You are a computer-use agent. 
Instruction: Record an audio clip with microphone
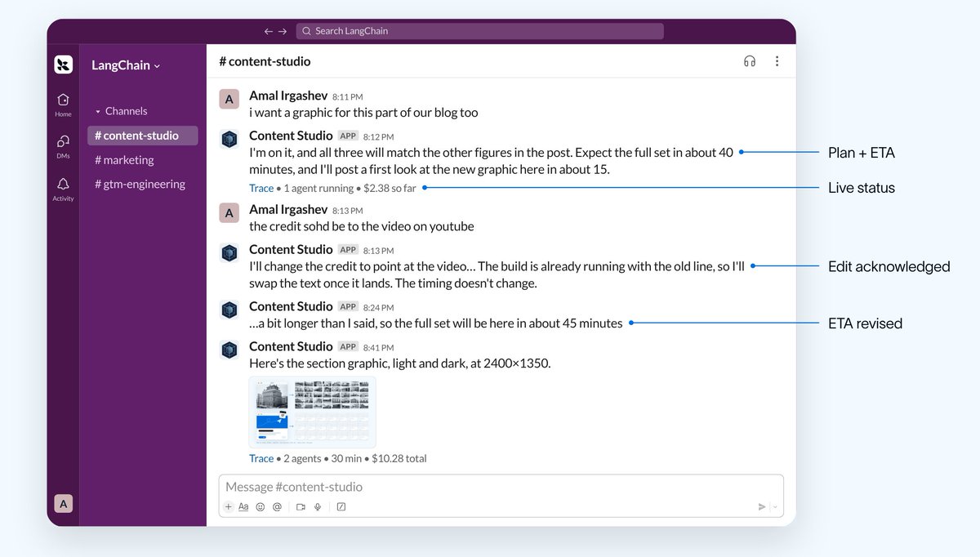(x=318, y=506)
